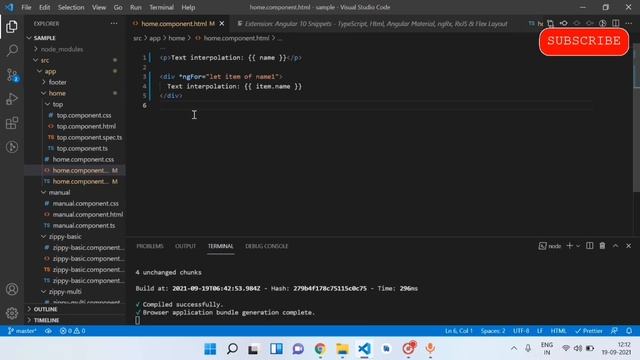
Task: Open taskbar search icon
Action: (x=232, y=349)
